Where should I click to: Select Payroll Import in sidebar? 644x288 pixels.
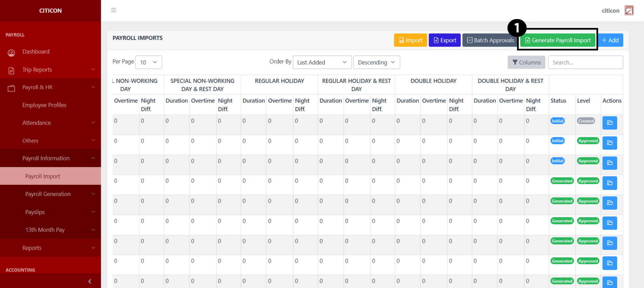pos(43,176)
